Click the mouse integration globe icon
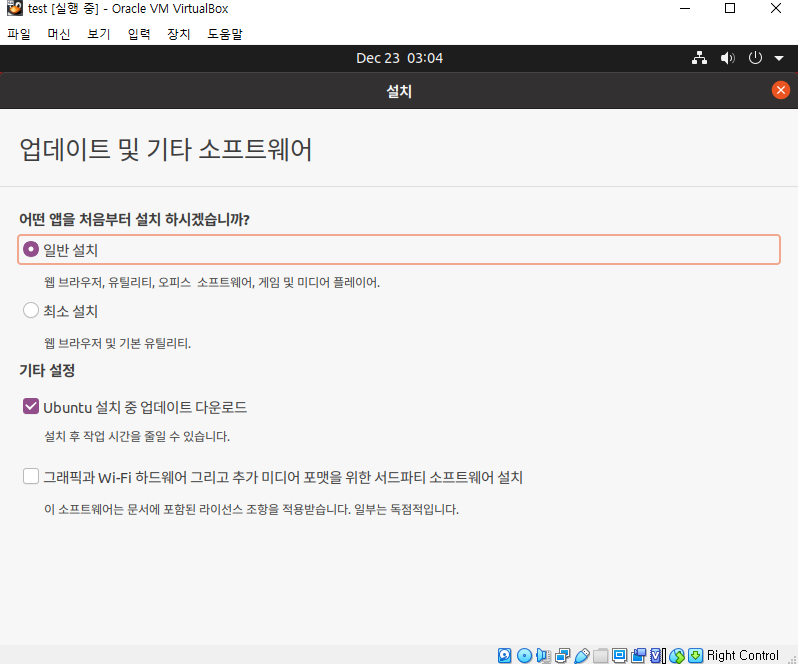 [x=677, y=655]
